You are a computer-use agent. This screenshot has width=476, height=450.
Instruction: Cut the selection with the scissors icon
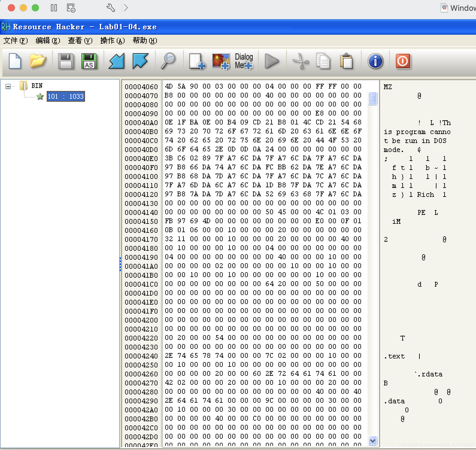(300, 62)
